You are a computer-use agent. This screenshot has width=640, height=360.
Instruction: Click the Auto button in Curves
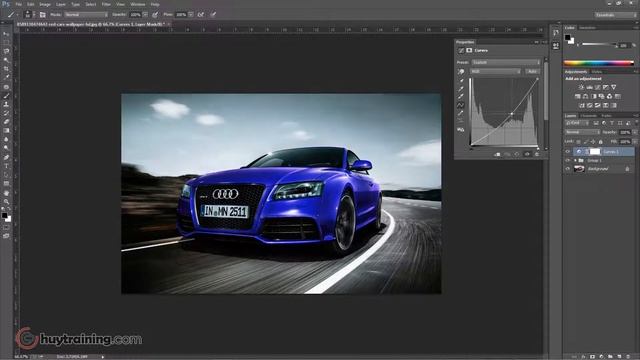[x=532, y=71]
